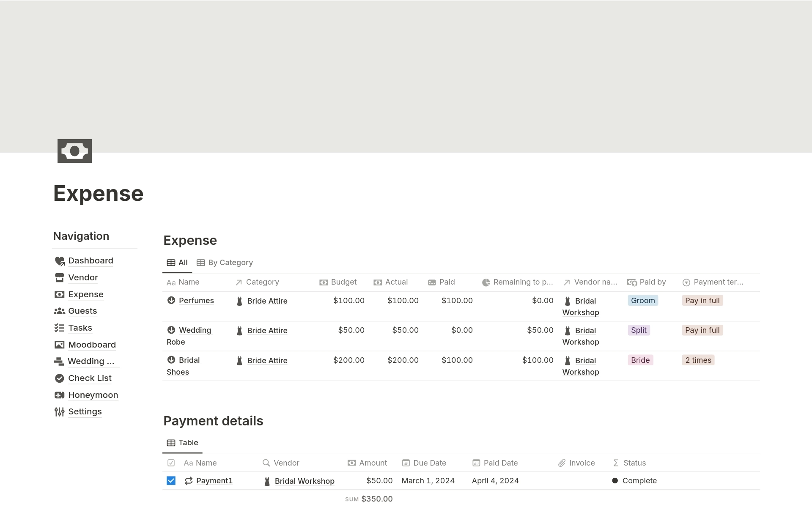Click the Guests people icon

tap(60, 311)
